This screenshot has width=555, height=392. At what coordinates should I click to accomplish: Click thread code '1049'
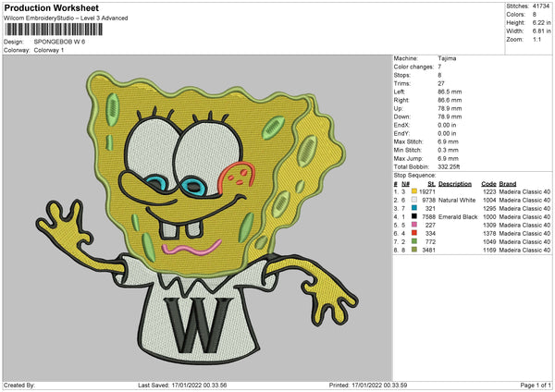(x=489, y=241)
